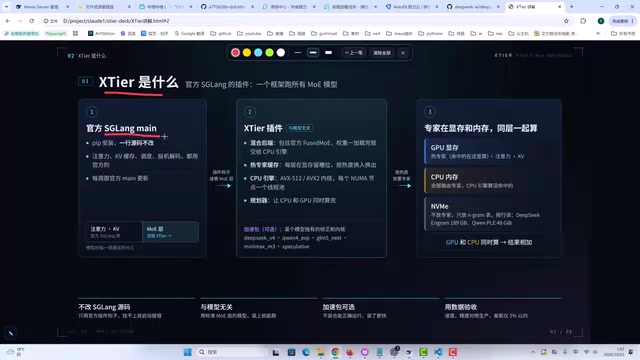Choose the medium stroke width
Image resolution: width=640 pixels, height=360 pixels.
coord(313,53)
